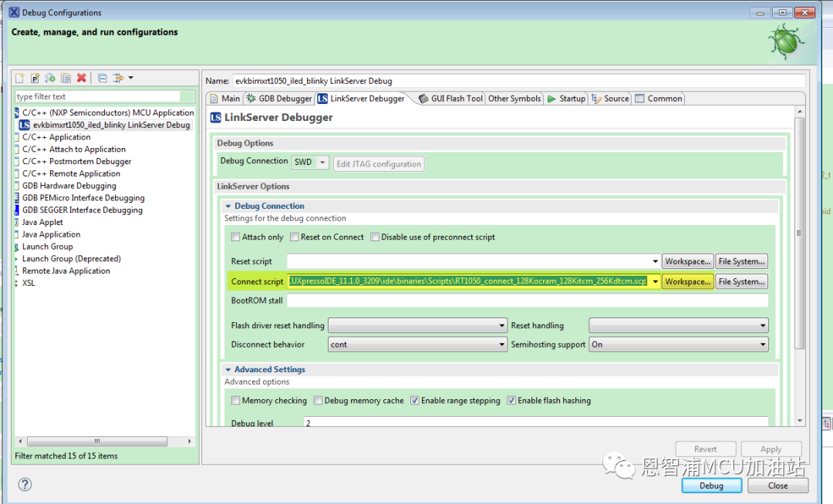Delete the selected configuration with red X
The width and height of the screenshot is (833, 504).
click(81, 78)
